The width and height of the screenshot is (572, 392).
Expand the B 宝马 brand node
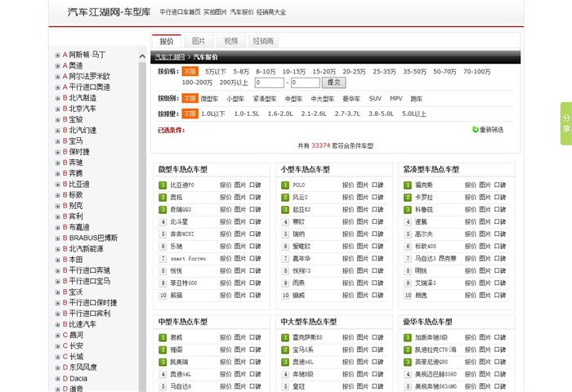click(x=58, y=141)
